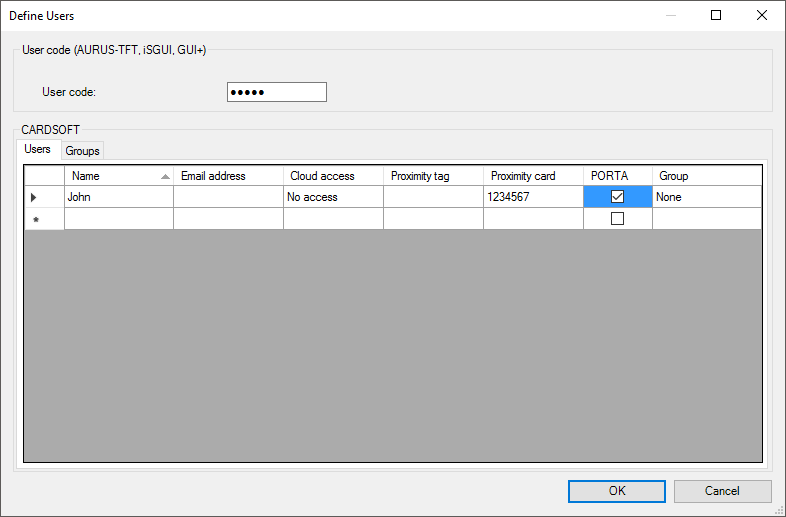The width and height of the screenshot is (786, 517).
Task: Edit the Proximity card value 1234567
Action: [x=533, y=197]
